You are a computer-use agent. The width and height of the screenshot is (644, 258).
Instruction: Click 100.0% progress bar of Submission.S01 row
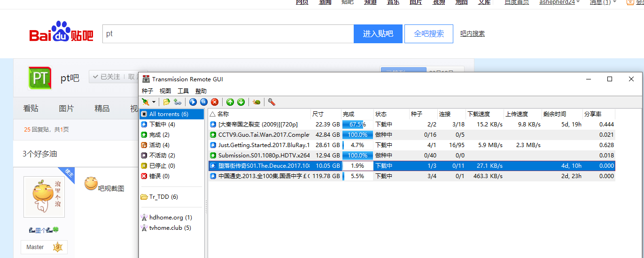tap(357, 155)
